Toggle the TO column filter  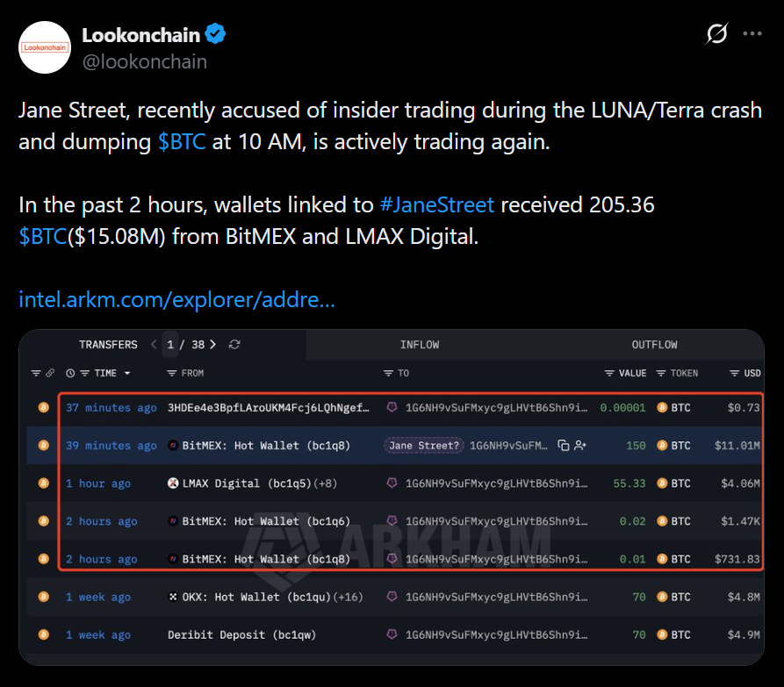(388, 373)
